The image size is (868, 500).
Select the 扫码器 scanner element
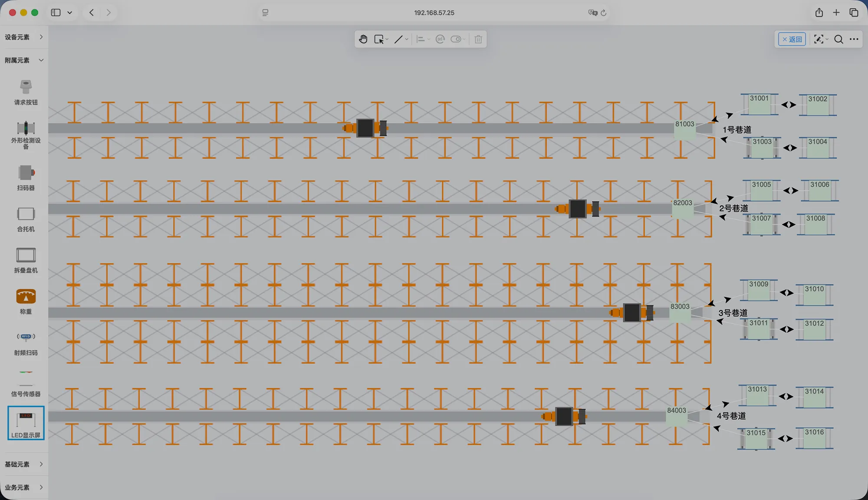(26, 178)
